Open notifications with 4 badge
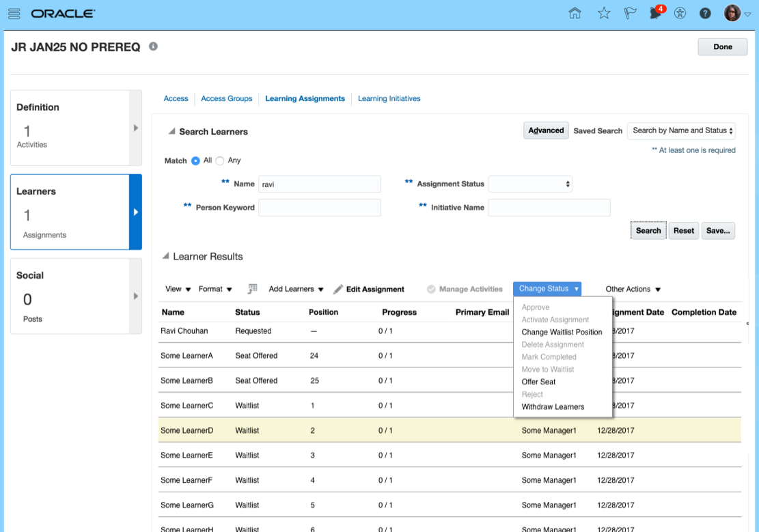This screenshot has height=532, width=759. point(657,14)
